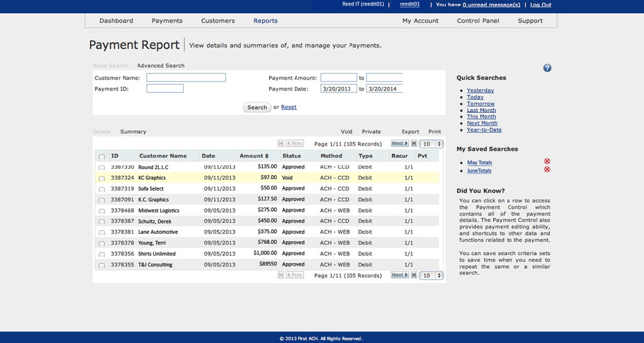The height and width of the screenshot is (343, 644).
Task: Select the Sofa Select row checkbox
Action: [101, 190]
